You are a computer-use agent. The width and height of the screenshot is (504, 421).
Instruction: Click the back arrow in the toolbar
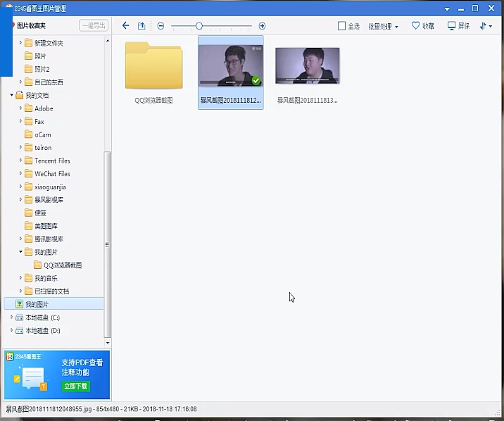125,26
